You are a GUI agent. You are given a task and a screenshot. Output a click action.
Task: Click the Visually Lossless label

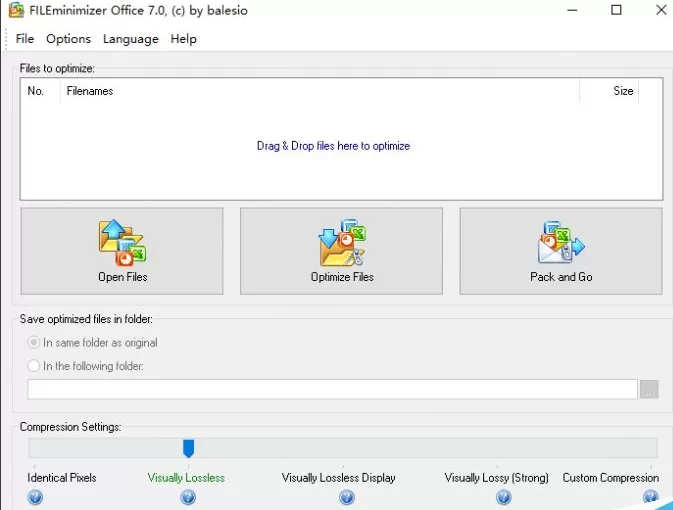[186, 478]
